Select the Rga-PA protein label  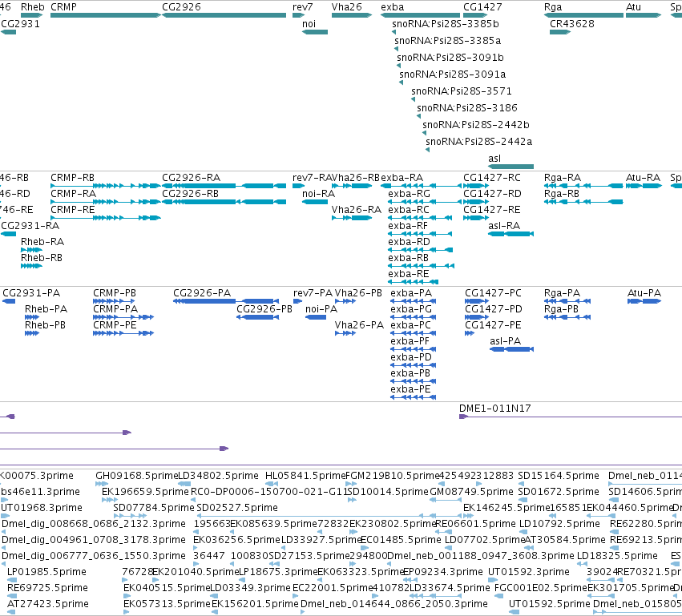click(562, 293)
